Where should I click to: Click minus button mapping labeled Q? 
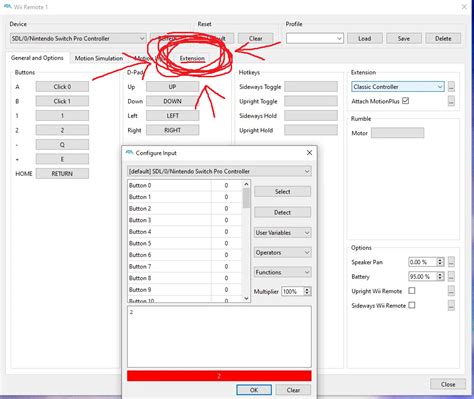point(62,145)
